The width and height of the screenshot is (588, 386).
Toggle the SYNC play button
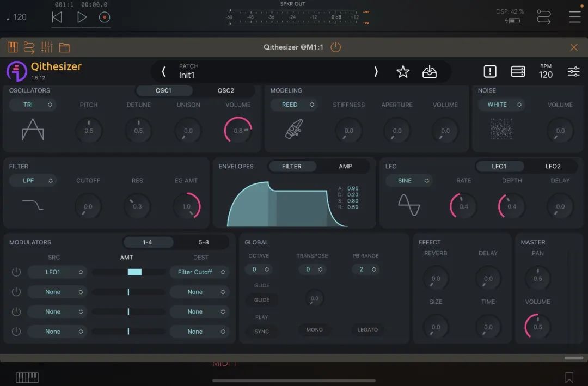(x=261, y=332)
